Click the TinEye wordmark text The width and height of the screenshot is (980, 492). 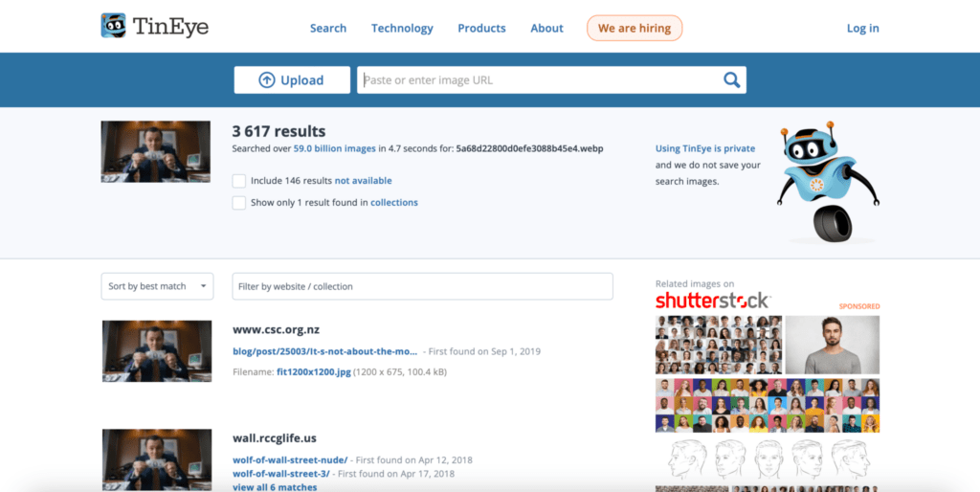click(x=170, y=27)
